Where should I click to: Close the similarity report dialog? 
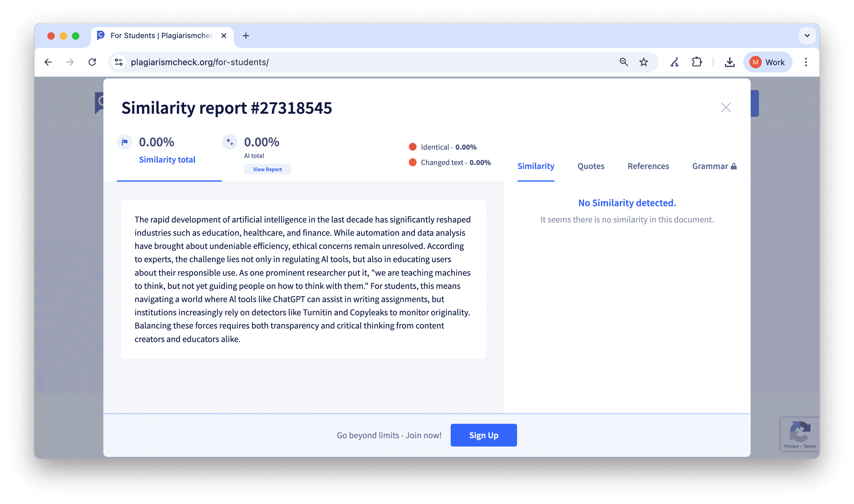[x=726, y=108]
